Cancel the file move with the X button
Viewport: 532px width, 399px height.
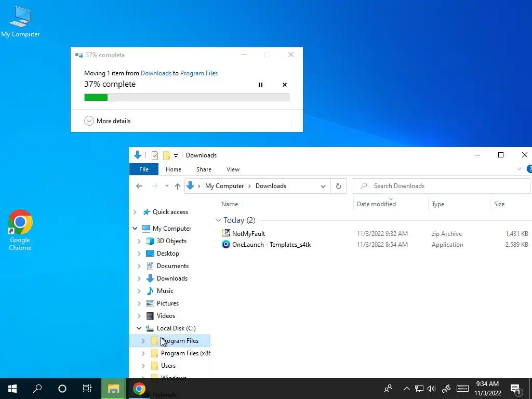coord(284,85)
